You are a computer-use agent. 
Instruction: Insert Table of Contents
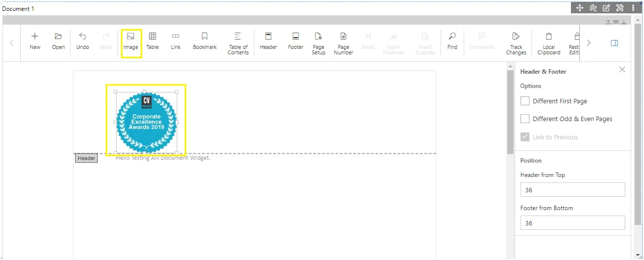238,43
